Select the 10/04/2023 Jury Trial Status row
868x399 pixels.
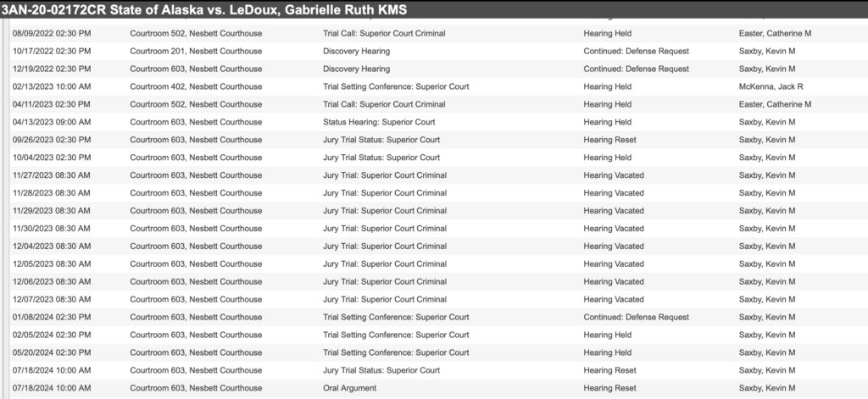click(x=438, y=158)
